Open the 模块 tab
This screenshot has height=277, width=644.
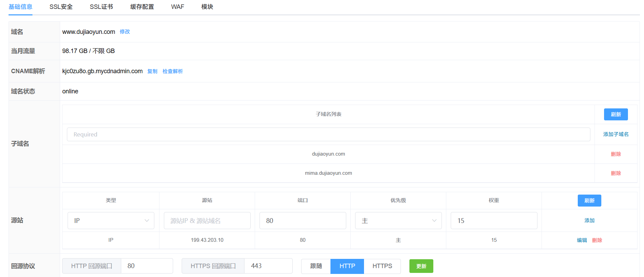click(207, 7)
